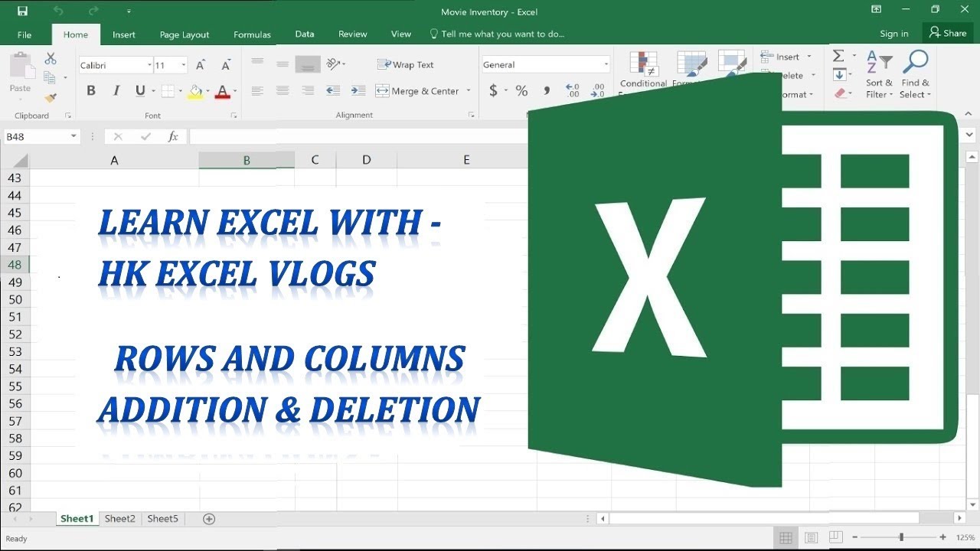
Task: Switch to Page Layout view in status bar
Action: (811, 538)
